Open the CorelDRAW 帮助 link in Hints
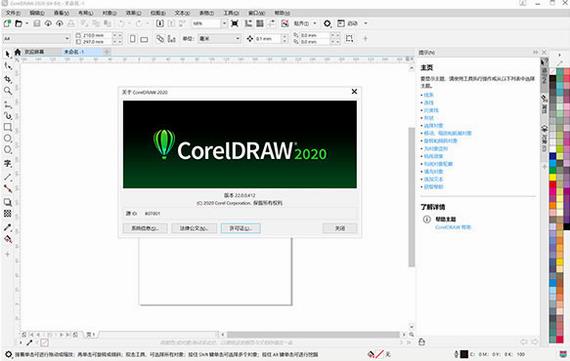The height and width of the screenshot is (361, 570). pos(453,227)
